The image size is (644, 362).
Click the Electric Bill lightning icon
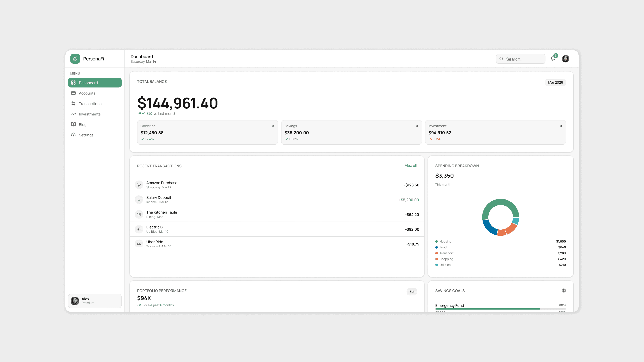pos(139,229)
